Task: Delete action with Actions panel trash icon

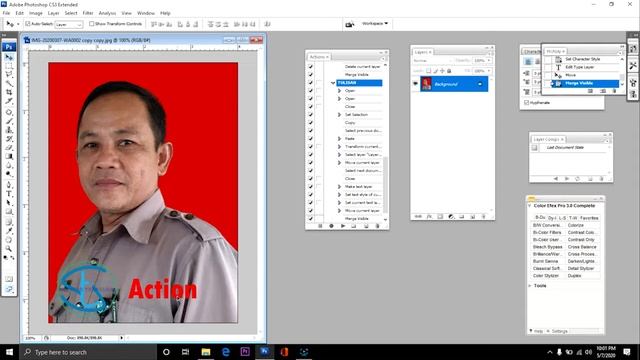Action: 377,226
